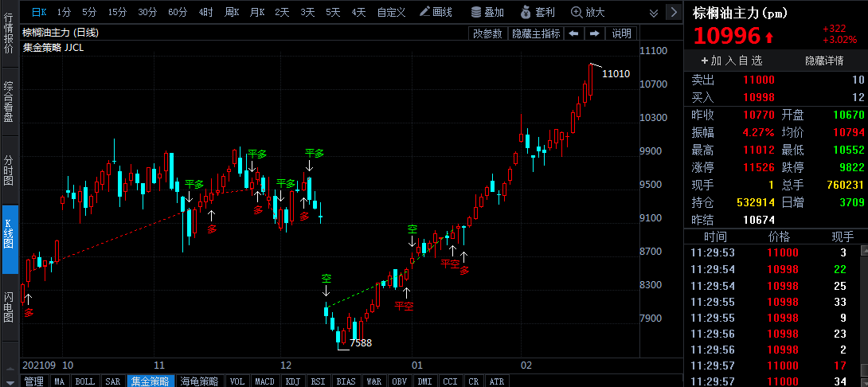Click the 卖出 price 11000
This screenshot has height=387, width=868.
tap(759, 80)
